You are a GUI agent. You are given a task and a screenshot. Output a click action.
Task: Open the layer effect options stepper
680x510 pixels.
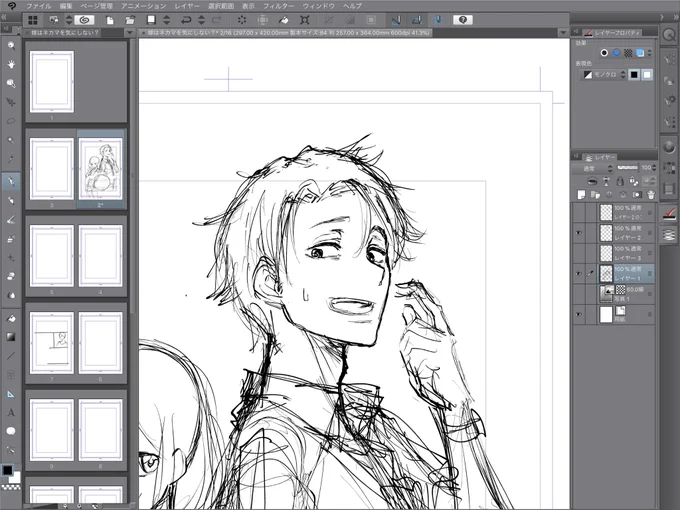(649, 53)
